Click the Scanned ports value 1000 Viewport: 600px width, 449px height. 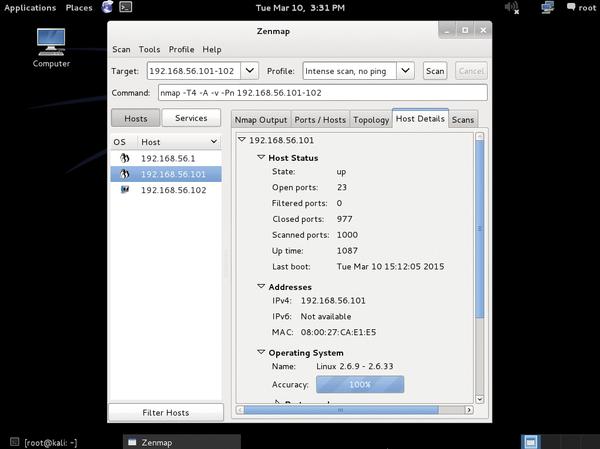(x=347, y=235)
